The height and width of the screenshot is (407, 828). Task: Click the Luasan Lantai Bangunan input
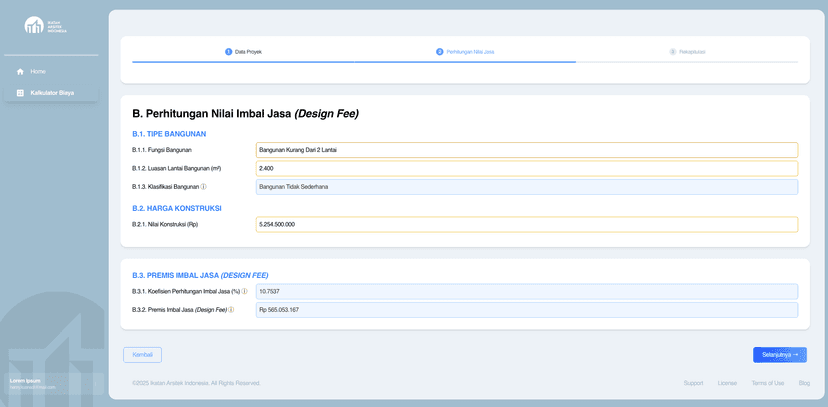[527, 168]
